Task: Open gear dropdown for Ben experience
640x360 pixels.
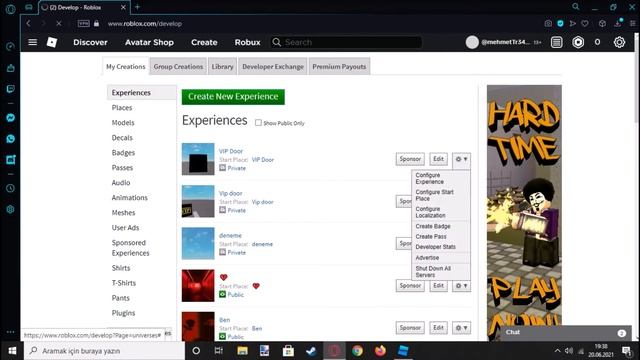Action: click(461, 328)
